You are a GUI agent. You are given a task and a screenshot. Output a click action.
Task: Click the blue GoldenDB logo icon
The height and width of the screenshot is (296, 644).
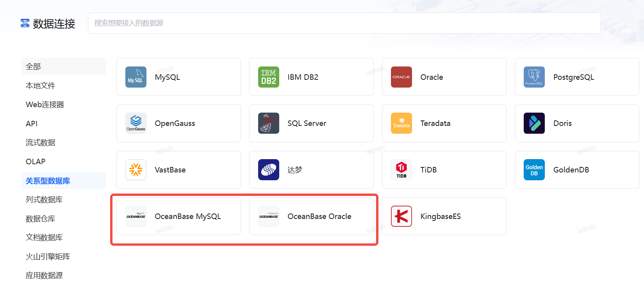coord(534,170)
